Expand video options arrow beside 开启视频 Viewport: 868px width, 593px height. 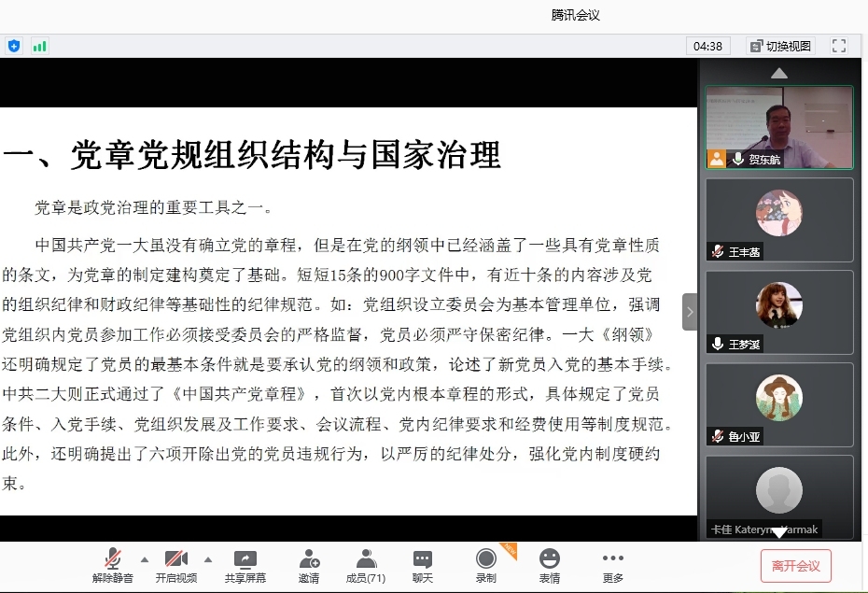coord(207,559)
